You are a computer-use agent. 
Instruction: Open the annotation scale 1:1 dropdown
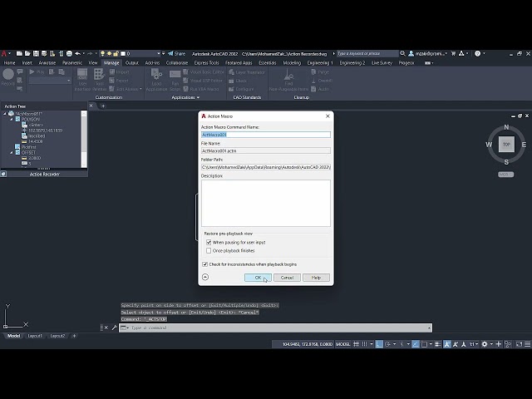474,344
